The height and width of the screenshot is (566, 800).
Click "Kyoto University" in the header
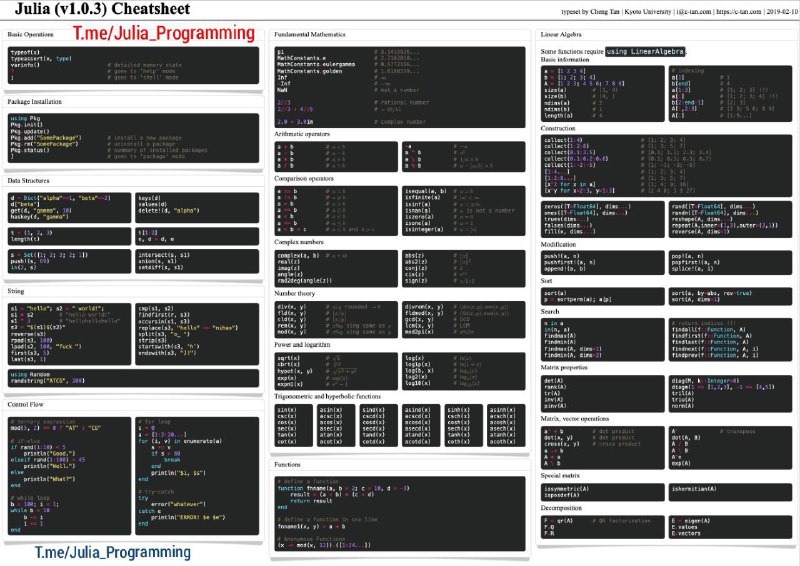coord(648,12)
